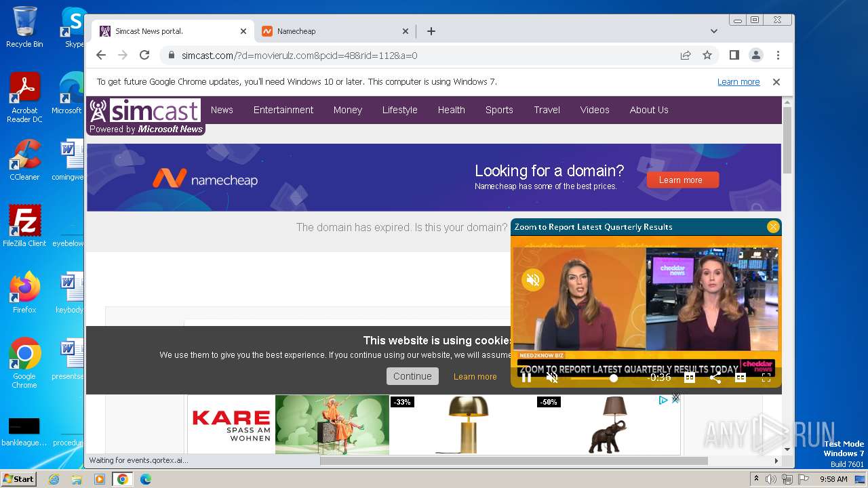This screenshot has height=488, width=868.
Task: Open the Chrome side panel
Action: pos(734,55)
